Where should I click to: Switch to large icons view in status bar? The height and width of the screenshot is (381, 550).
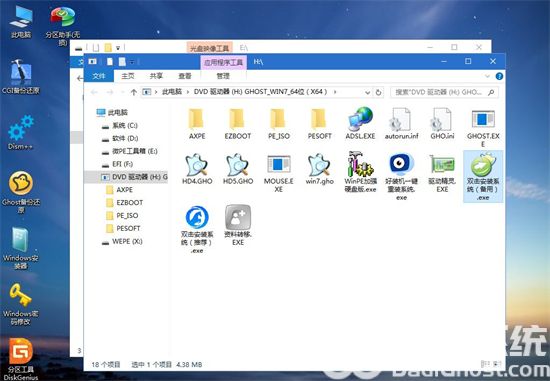497,364
